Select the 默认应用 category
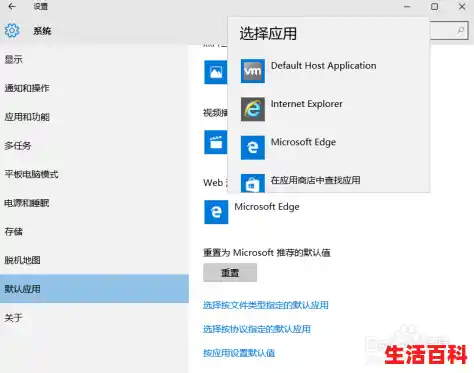The image size is (474, 373). [94, 289]
